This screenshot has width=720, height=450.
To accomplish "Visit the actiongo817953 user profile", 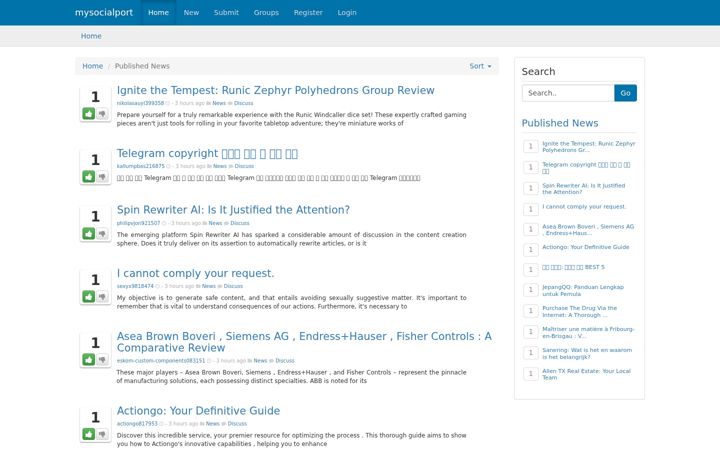I will [137, 424].
